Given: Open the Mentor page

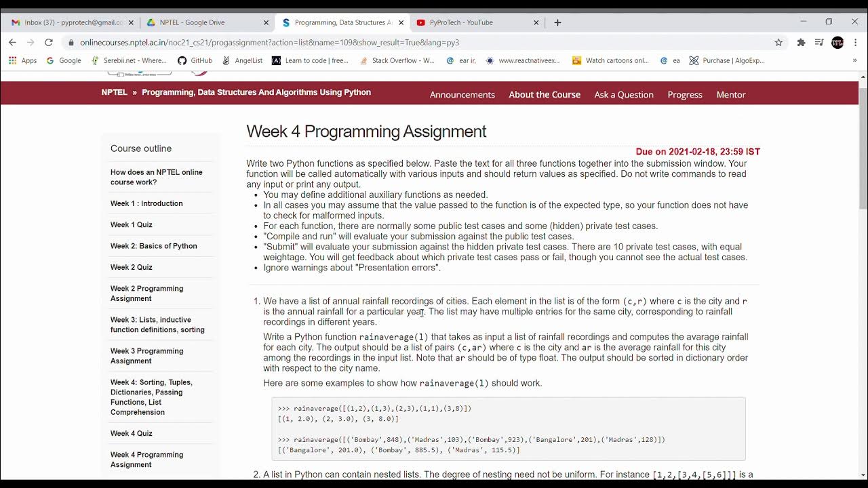Looking at the screenshot, I should tap(731, 94).
